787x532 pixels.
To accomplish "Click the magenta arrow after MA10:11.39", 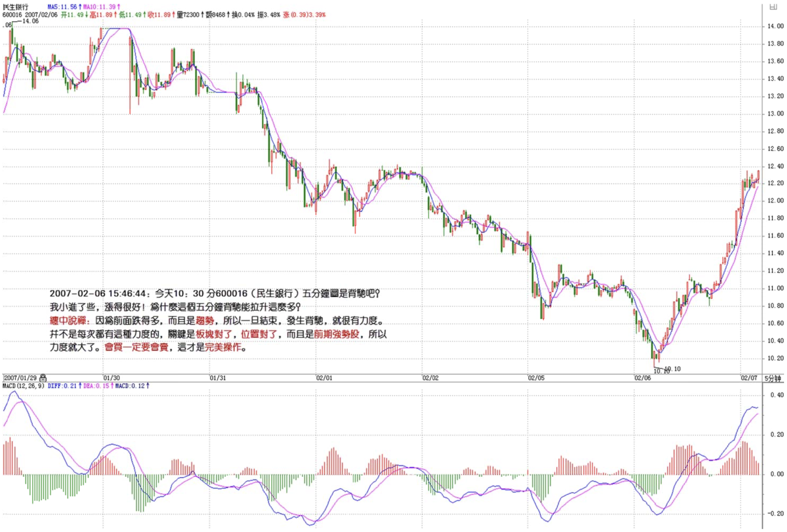I will (x=119, y=7).
